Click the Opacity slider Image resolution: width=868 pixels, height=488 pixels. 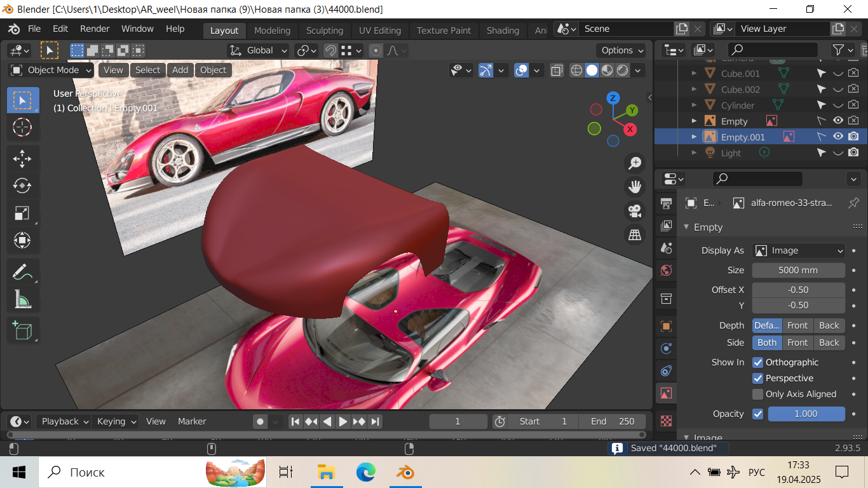(806, 414)
